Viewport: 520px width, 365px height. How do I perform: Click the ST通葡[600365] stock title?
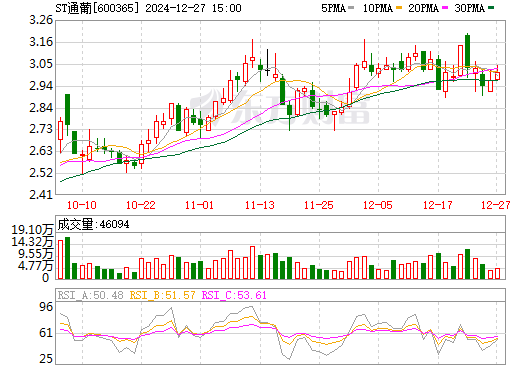[x=97, y=8]
